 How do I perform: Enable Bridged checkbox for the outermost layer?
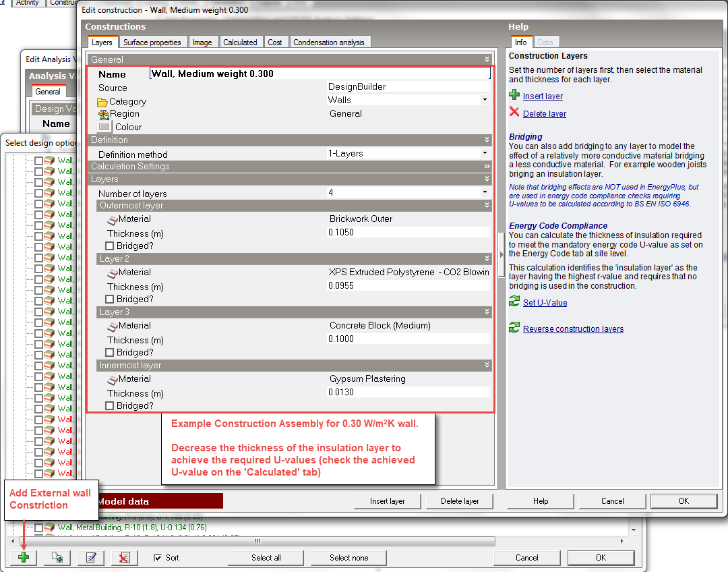[x=110, y=246]
